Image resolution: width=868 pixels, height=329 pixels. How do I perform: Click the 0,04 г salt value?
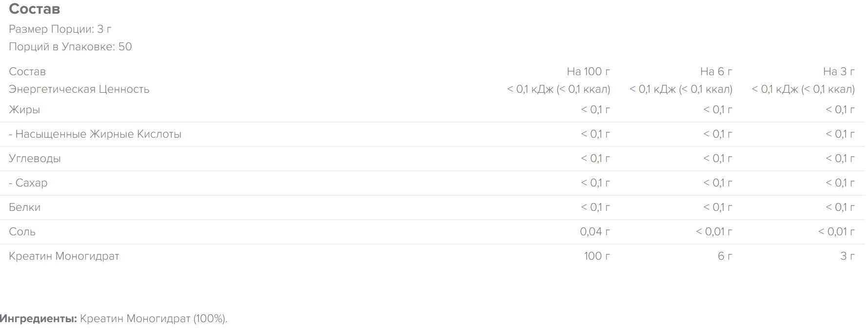pyautogui.click(x=595, y=232)
